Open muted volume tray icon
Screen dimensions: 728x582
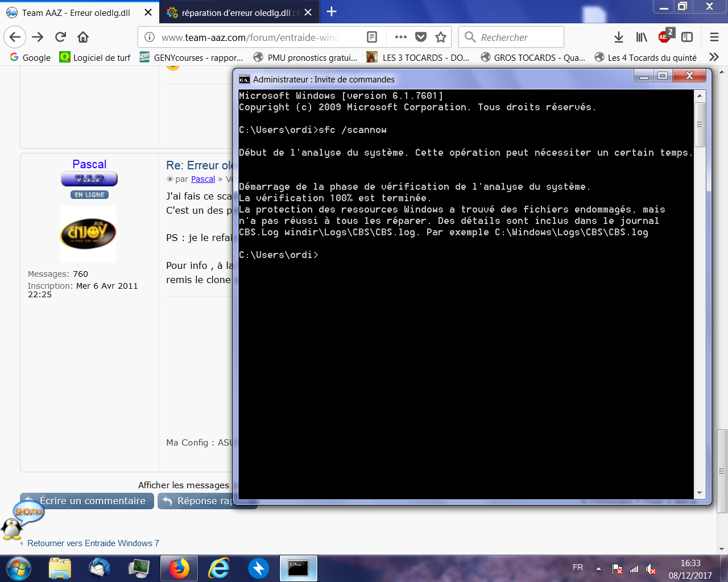pos(651,569)
